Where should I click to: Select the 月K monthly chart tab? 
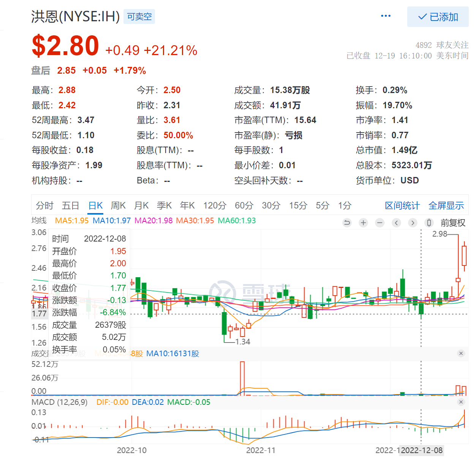[x=141, y=205]
